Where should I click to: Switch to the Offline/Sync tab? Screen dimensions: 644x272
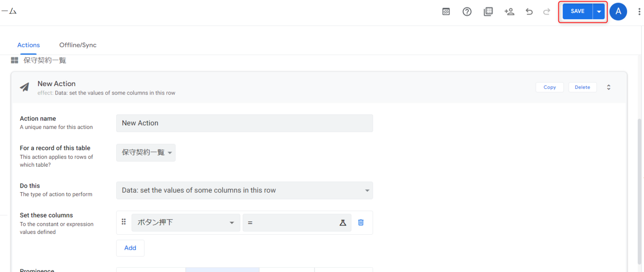coord(78,45)
